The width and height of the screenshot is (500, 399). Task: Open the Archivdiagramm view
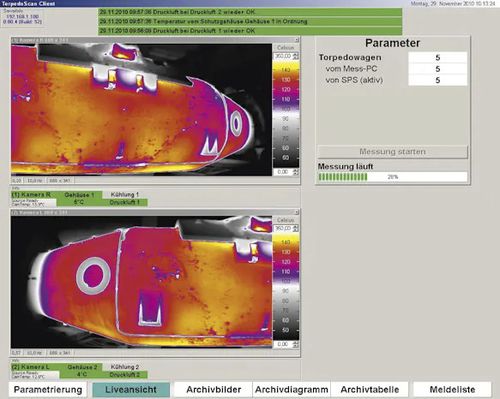click(292, 389)
